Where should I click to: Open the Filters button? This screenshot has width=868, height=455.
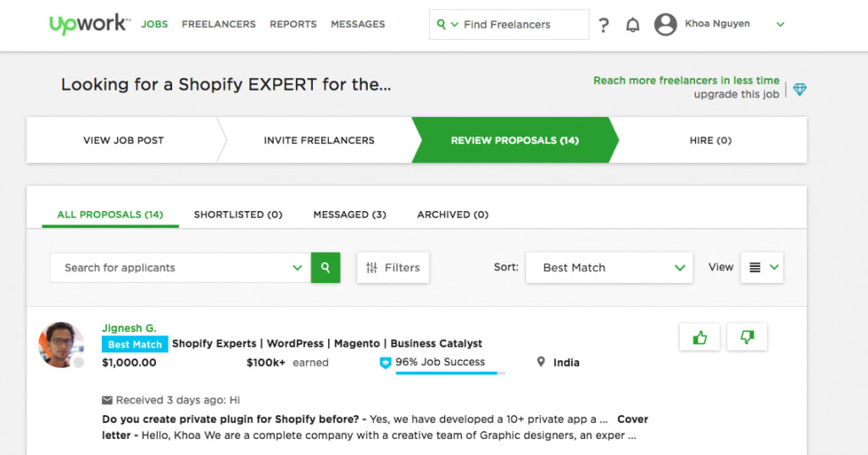pyautogui.click(x=393, y=268)
